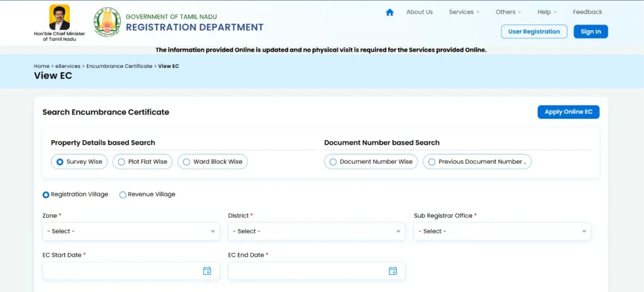Viewport: 644px width, 292px height.
Task: Open the Zone dropdown
Action: (131, 231)
